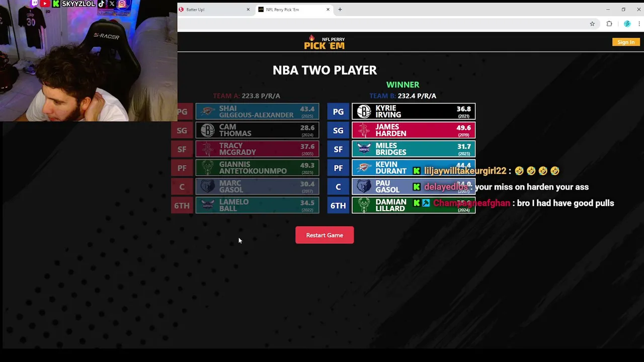Click the name Cam Thomas

(x=235, y=130)
